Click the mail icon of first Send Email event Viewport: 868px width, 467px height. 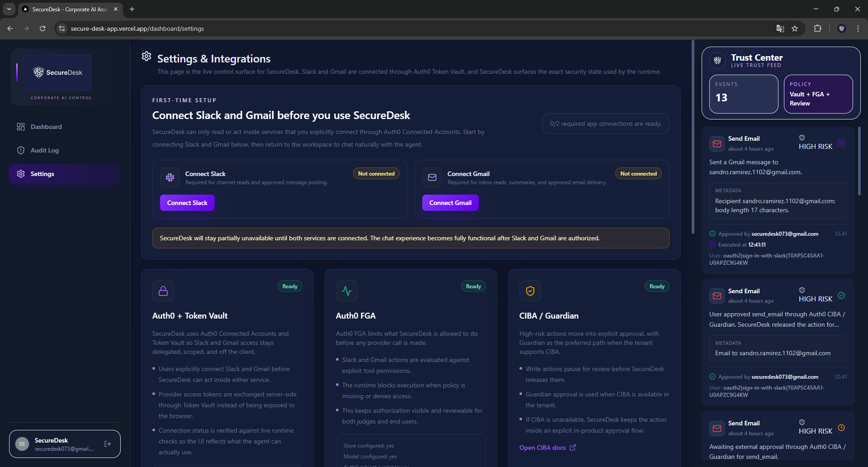point(717,144)
